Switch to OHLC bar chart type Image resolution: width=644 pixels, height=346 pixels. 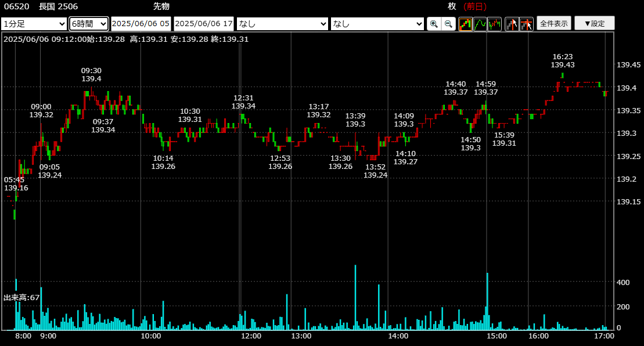click(x=495, y=24)
